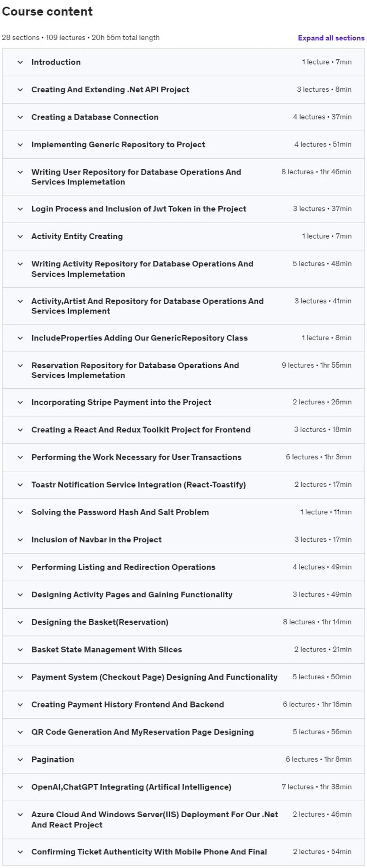Expand Incorporating Stripe Payment into the Project
367x868 pixels.
(x=183, y=402)
